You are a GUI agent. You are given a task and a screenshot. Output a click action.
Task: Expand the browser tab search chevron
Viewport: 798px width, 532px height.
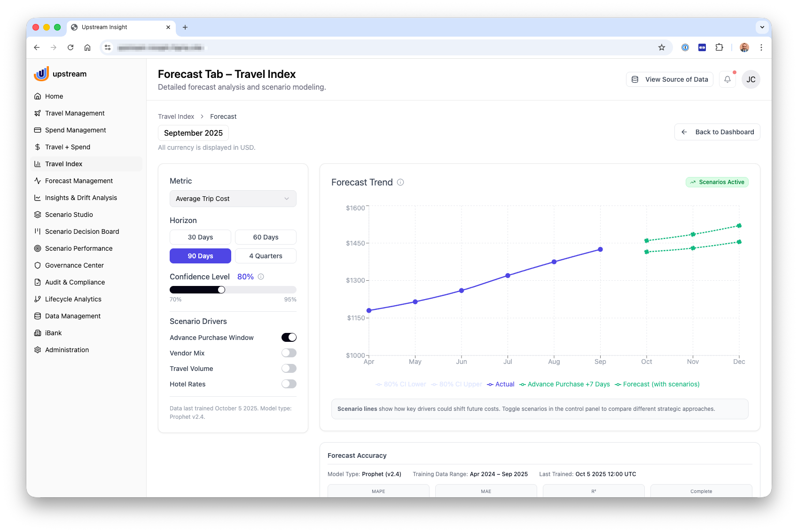pyautogui.click(x=762, y=27)
